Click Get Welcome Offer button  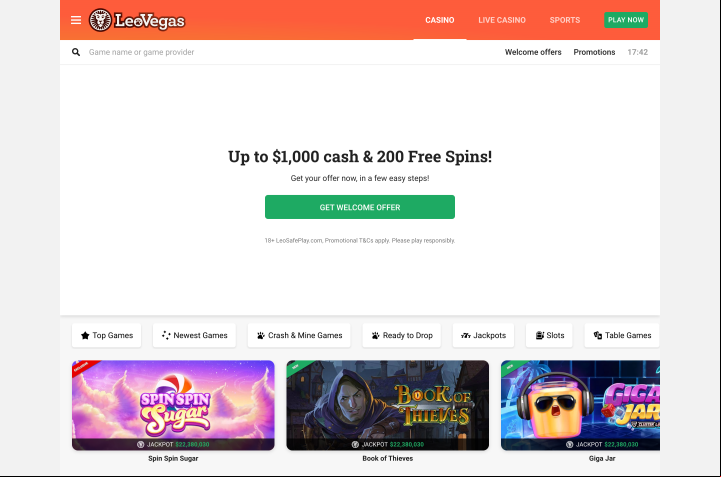click(360, 207)
